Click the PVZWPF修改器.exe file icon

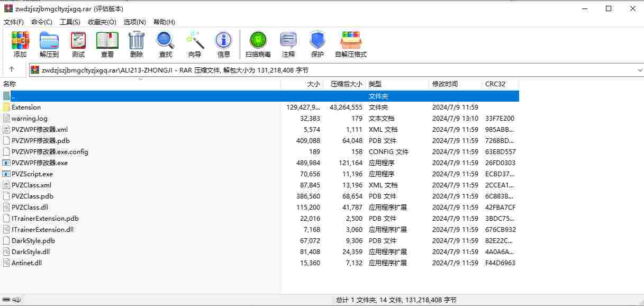tap(6, 163)
